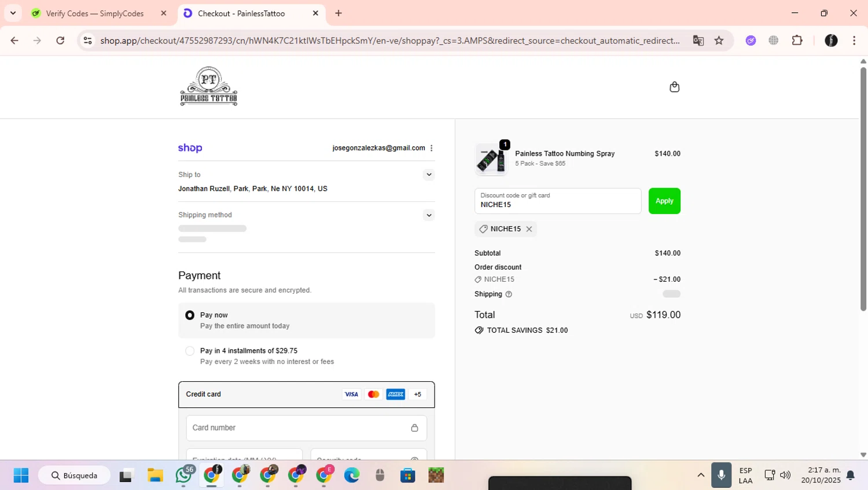Open the tab search dropdown arrow
This screenshot has width=868, height=490.
[x=13, y=13]
